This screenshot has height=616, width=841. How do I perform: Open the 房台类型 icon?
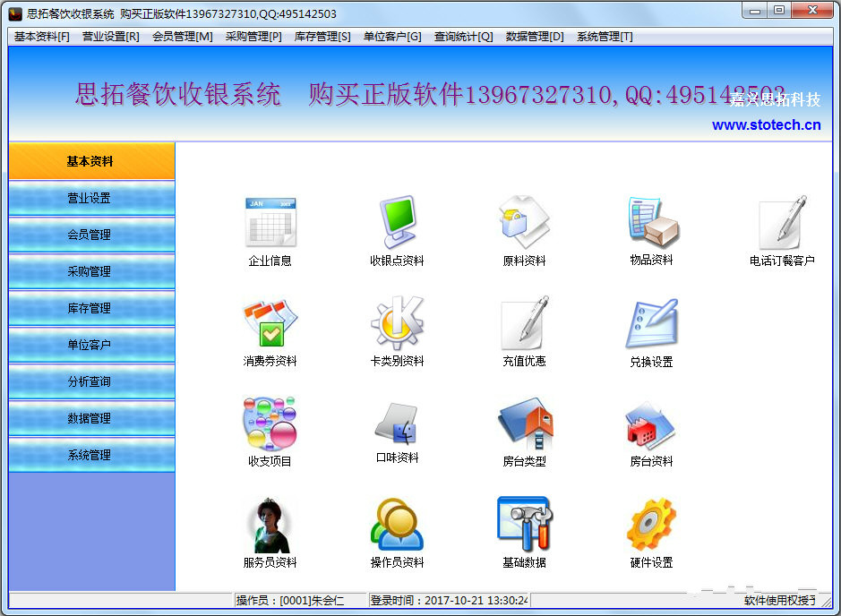point(525,423)
